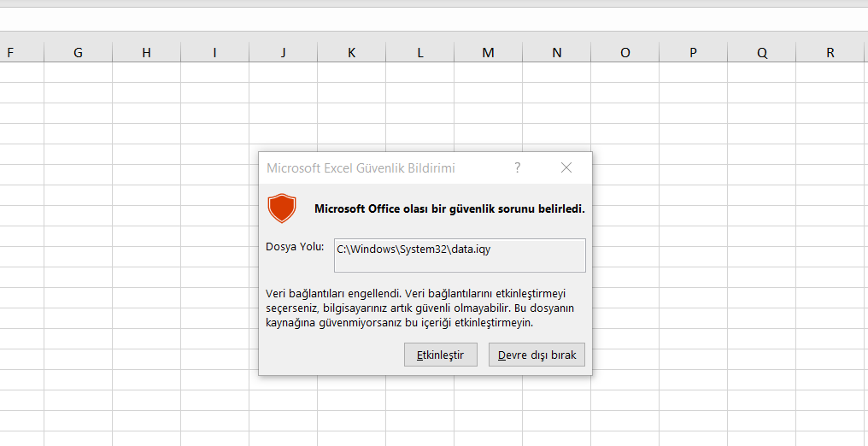868x446 pixels.
Task: Select column Q header
Action: (762, 53)
